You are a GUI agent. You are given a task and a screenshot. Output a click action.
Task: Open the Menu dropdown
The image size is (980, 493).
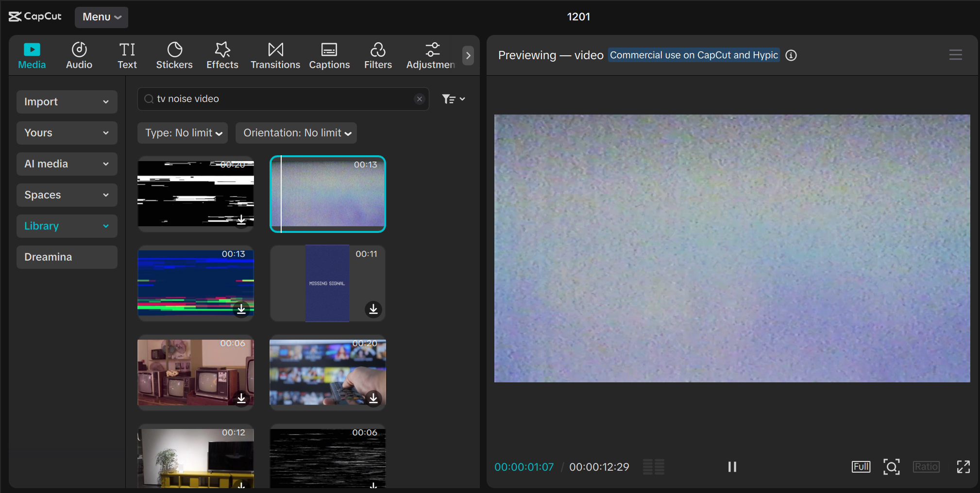[101, 17]
